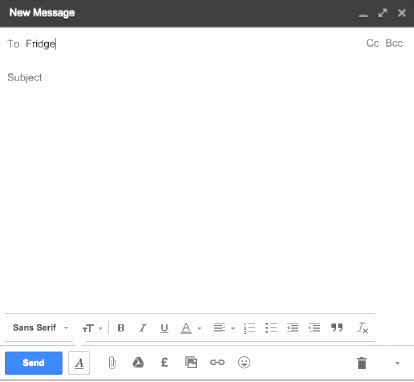Expand the alignment dropdown arrow
The height and width of the screenshot is (382, 414).
(x=233, y=328)
